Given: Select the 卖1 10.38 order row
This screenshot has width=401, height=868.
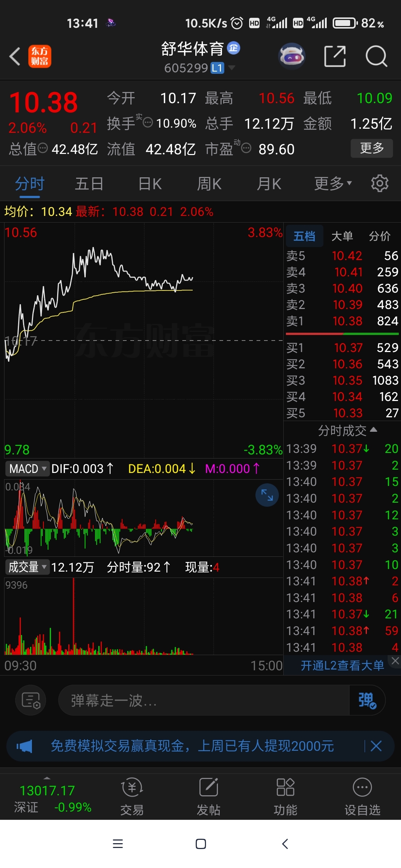Looking at the screenshot, I should (342, 321).
